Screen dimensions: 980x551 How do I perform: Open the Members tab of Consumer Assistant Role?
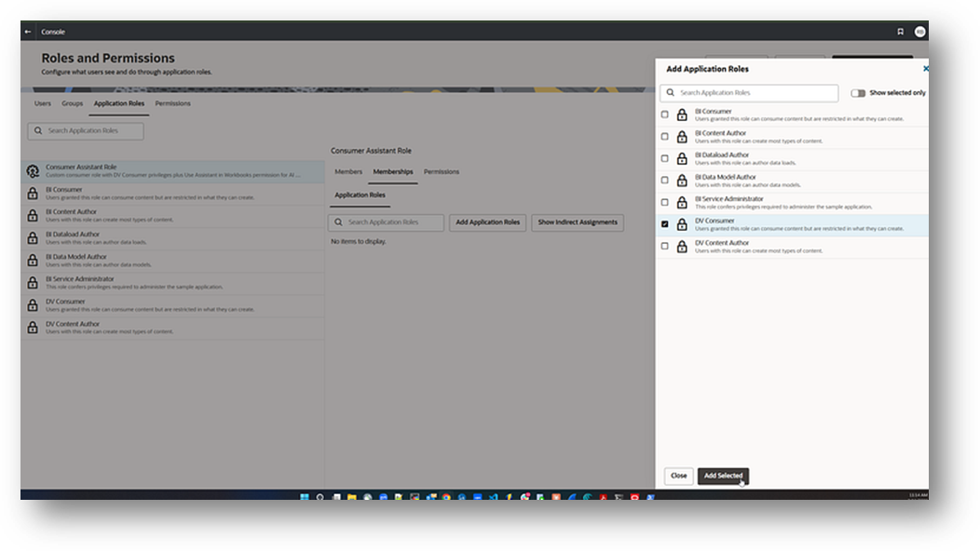348,171
